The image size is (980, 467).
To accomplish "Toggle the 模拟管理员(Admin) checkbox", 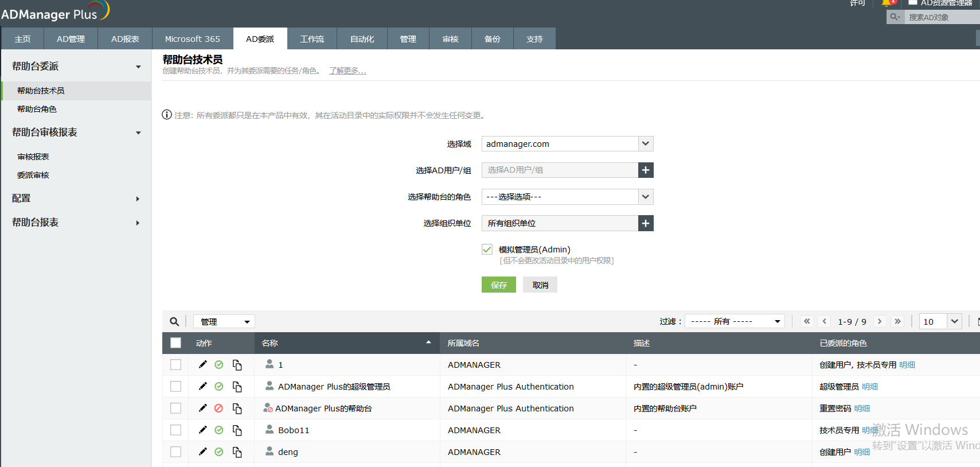I will (x=487, y=250).
